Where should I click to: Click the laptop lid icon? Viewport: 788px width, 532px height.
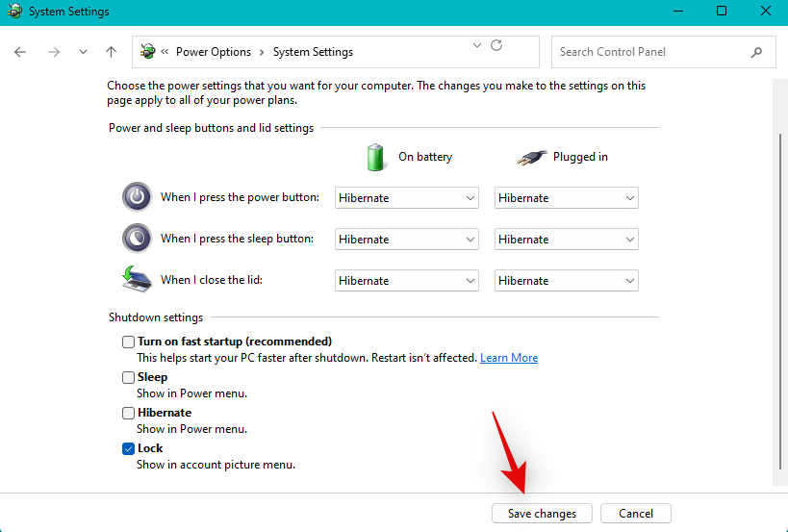coord(137,279)
